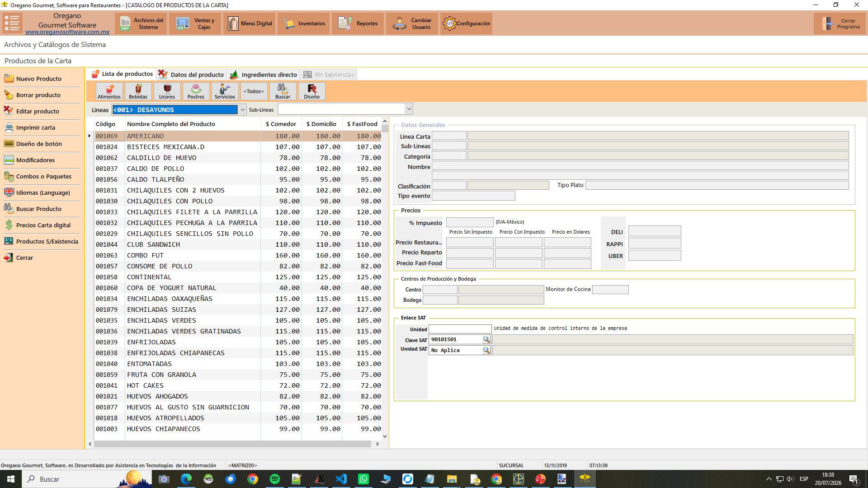
Task: Open the Buscar tool in toolbar
Action: pyautogui.click(x=283, y=91)
